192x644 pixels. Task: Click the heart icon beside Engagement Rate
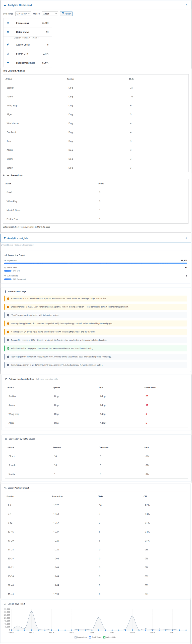click(x=8, y=63)
